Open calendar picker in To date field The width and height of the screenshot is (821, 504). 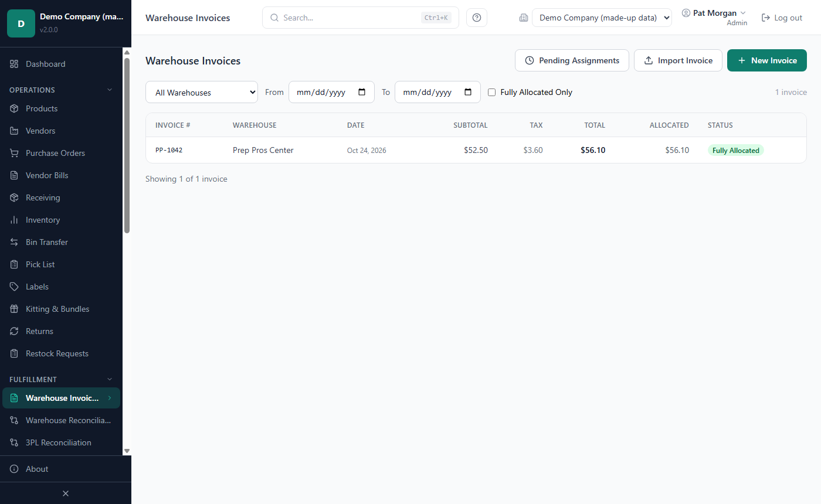coord(468,92)
